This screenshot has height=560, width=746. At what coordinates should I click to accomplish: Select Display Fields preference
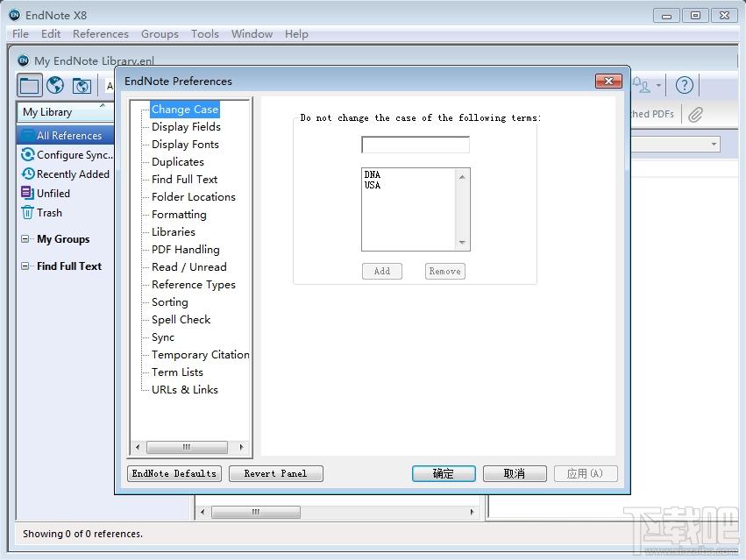pos(186,127)
